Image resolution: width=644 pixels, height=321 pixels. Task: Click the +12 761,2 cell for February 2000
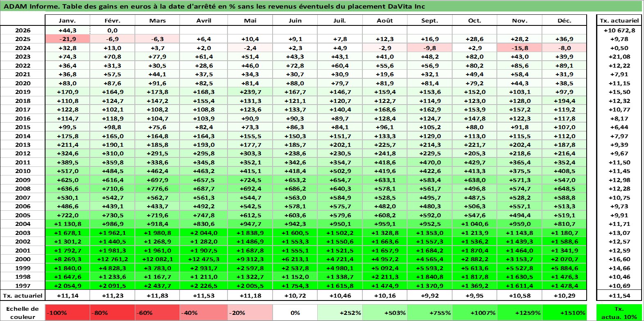pyautogui.click(x=112, y=259)
